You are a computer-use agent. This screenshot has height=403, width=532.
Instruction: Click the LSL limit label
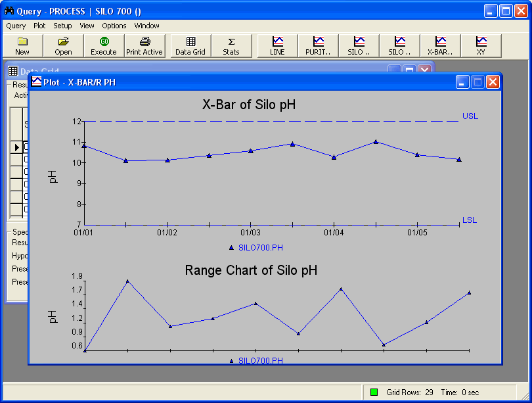tap(470, 220)
